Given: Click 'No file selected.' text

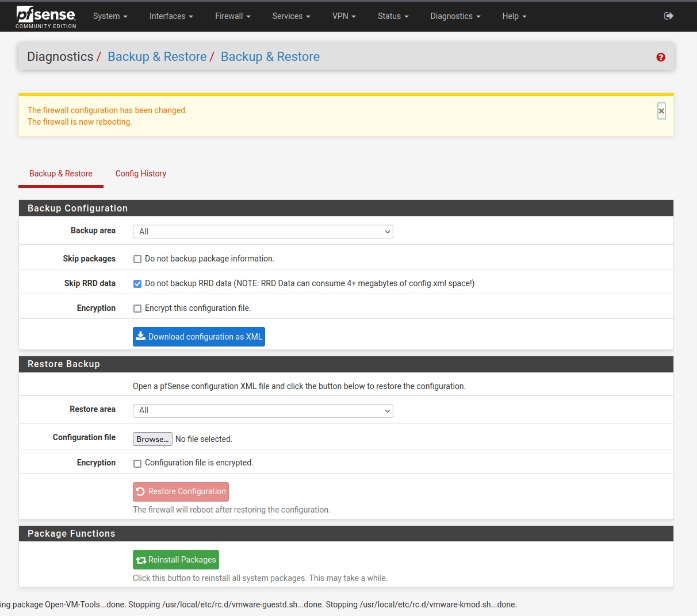Looking at the screenshot, I should 204,439.
